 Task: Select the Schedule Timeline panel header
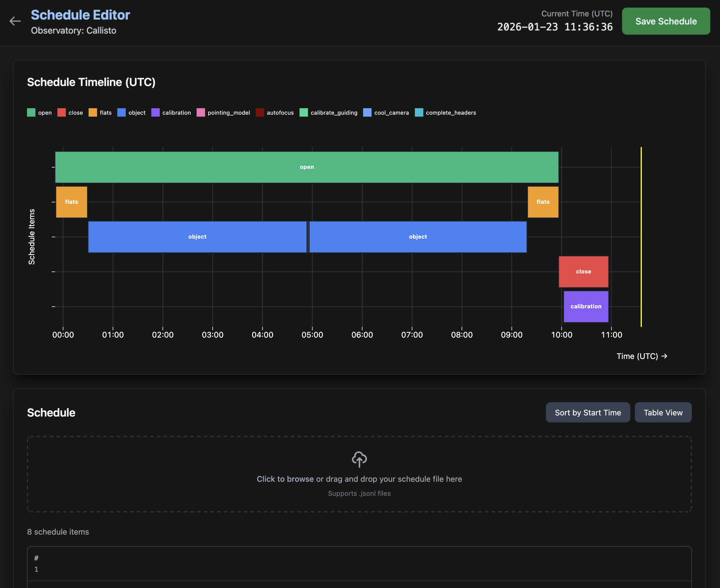(x=91, y=82)
